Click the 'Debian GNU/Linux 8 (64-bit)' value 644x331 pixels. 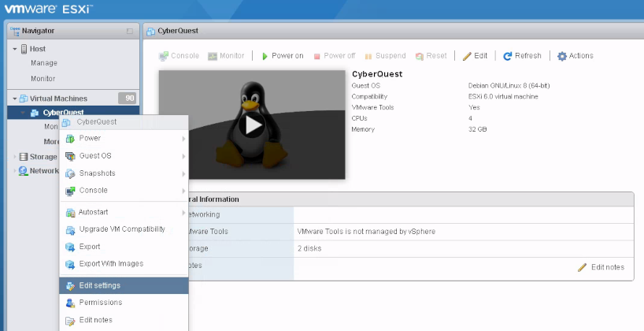point(509,86)
